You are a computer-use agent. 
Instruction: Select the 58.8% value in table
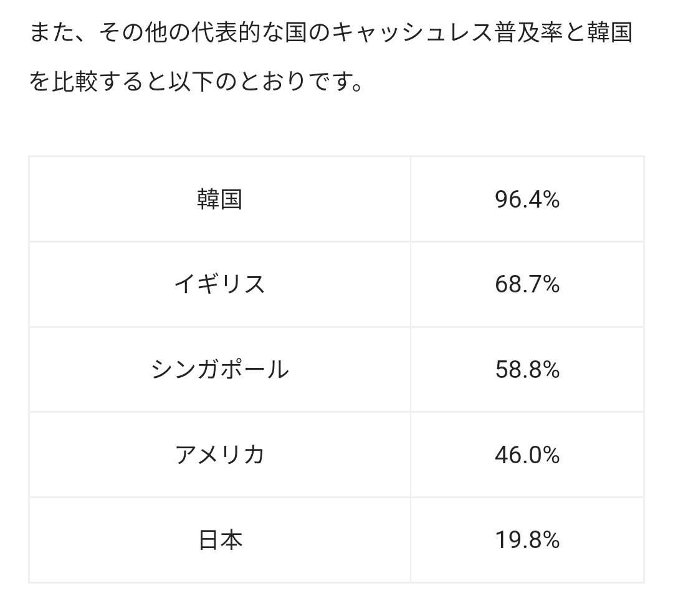527,370
